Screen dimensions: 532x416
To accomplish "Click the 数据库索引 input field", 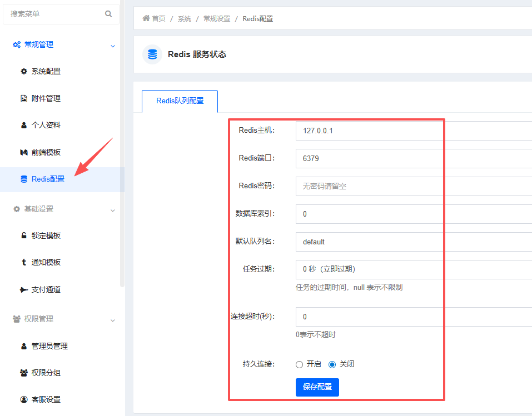I will point(414,214).
